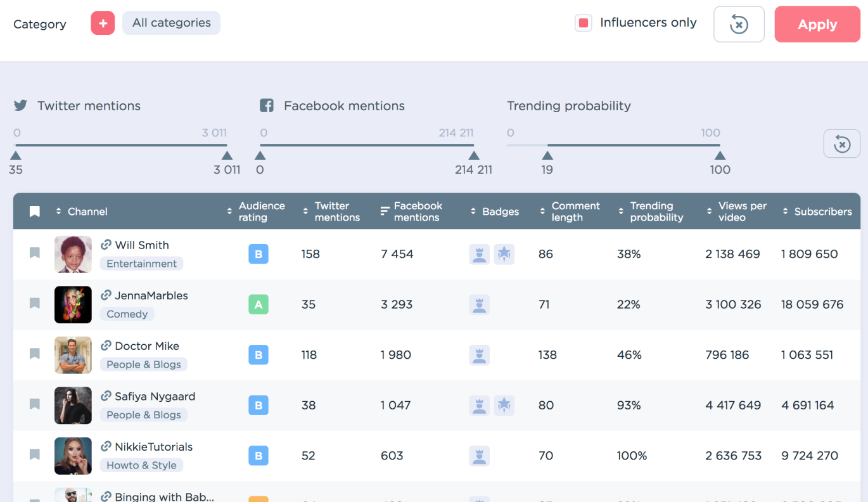
Task: Click the crown badge in Will Smith row
Action: 480,254
